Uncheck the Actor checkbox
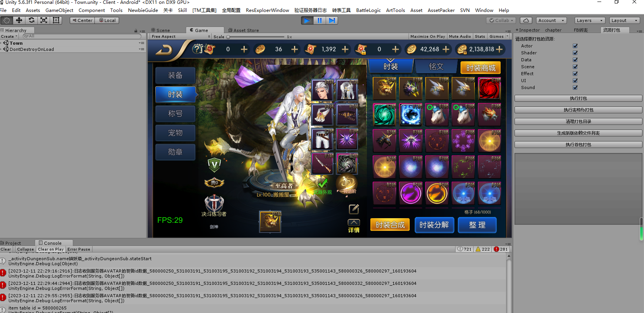The image size is (644, 313). [x=575, y=46]
